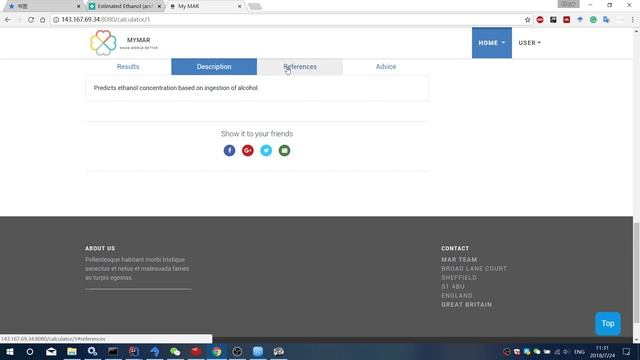Open the volume control in system tray
Screen dimensions: 640x360
click(x=566, y=352)
